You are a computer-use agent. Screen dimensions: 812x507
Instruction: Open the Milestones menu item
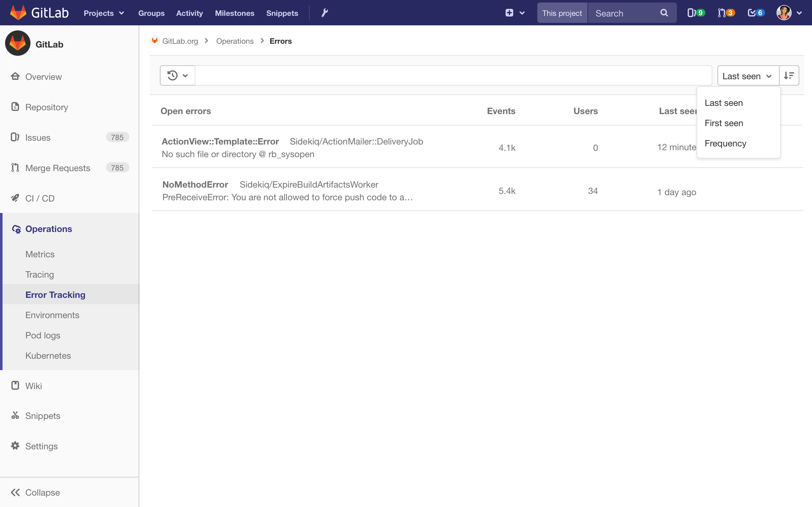[234, 13]
